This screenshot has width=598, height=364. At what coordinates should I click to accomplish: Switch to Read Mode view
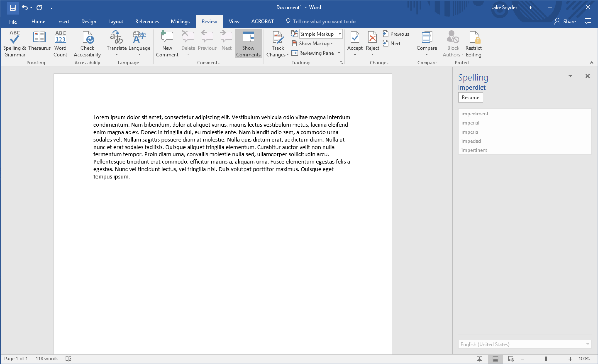tap(479, 359)
